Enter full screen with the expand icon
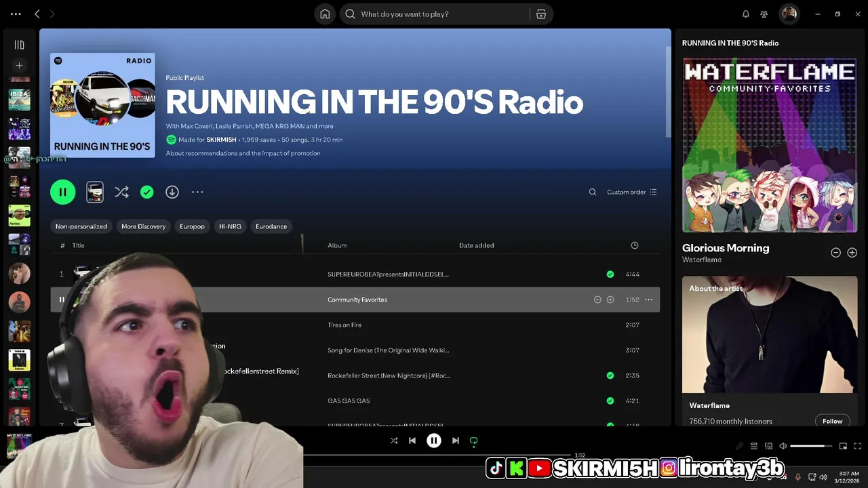The height and width of the screenshot is (488, 868). [x=857, y=446]
